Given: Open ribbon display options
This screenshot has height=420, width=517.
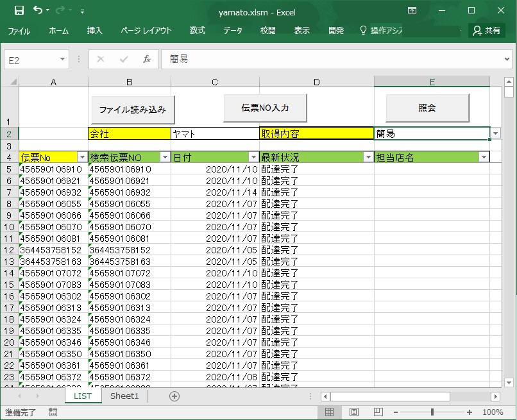Looking at the screenshot, I should (412, 10).
